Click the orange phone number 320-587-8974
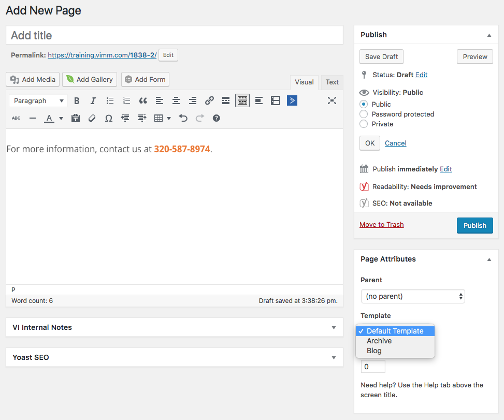Viewport: 504px width, 420px height. tap(182, 149)
